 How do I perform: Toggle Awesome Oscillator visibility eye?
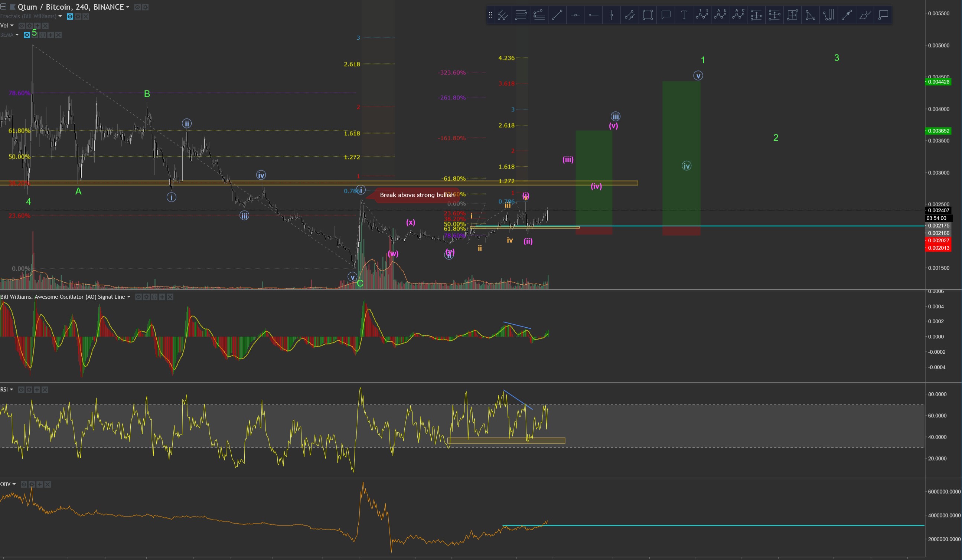138,297
